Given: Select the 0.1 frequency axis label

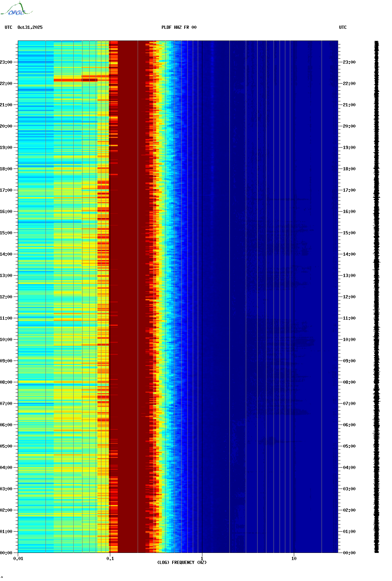Looking at the screenshot, I should tap(110, 559).
